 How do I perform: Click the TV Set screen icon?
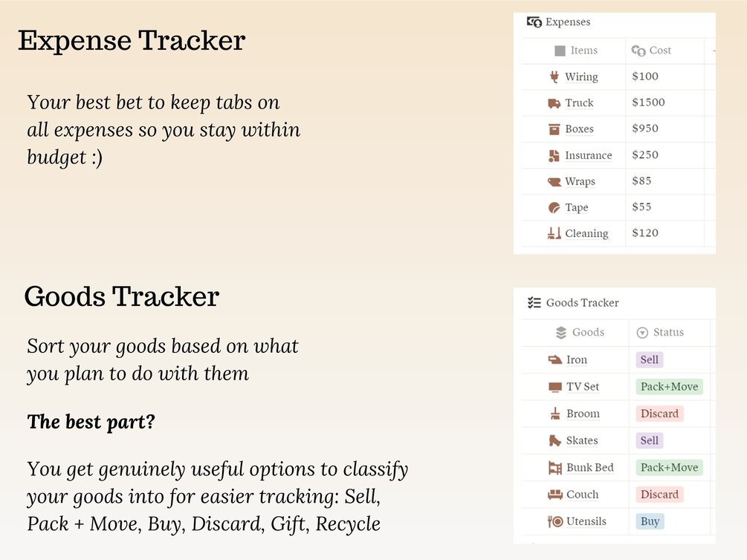click(555, 387)
